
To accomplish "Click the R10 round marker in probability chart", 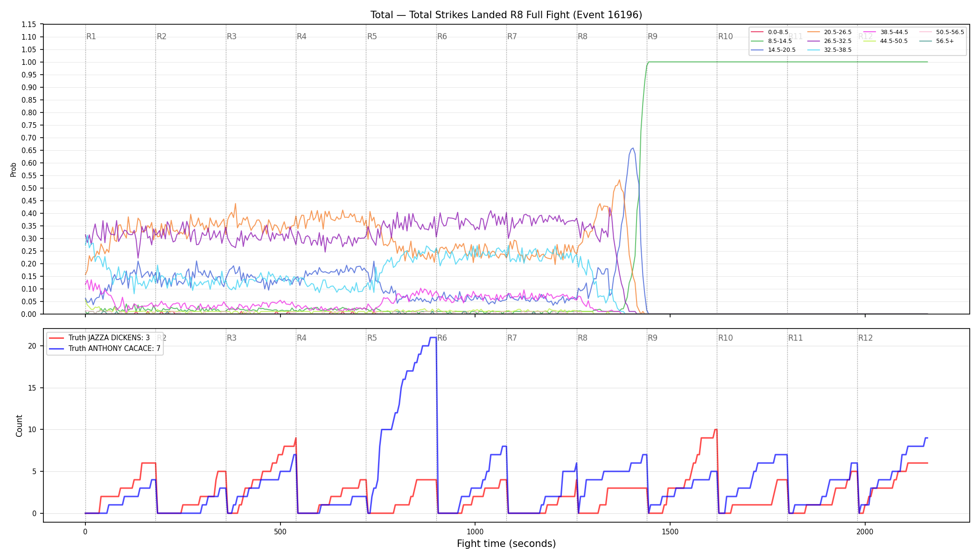I will click(x=725, y=36).
